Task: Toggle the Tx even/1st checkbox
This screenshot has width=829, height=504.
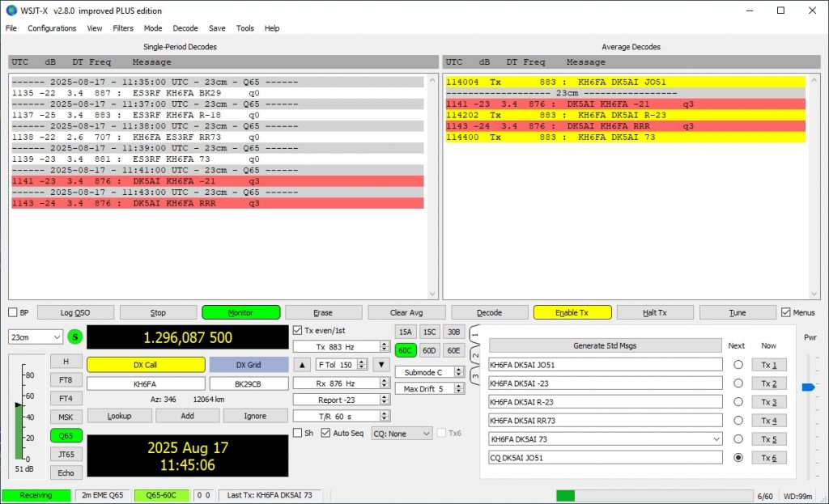Action: pyautogui.click(x=298, y=331)
